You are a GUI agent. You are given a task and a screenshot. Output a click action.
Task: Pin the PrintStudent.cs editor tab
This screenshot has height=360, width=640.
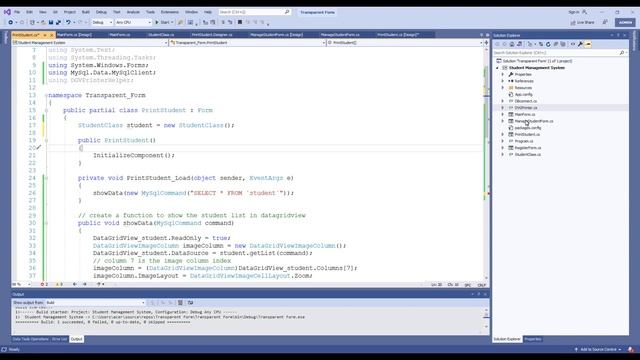(x=45, y=35)
